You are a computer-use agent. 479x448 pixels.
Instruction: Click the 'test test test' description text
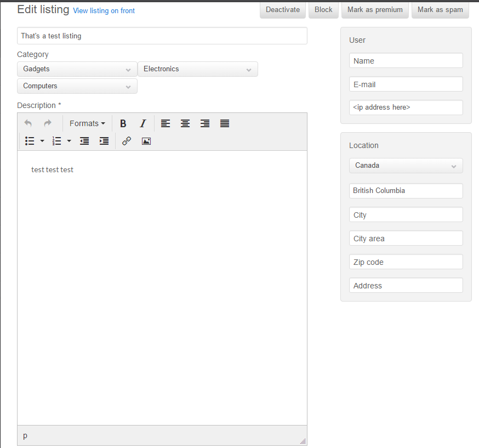[52, 169]
